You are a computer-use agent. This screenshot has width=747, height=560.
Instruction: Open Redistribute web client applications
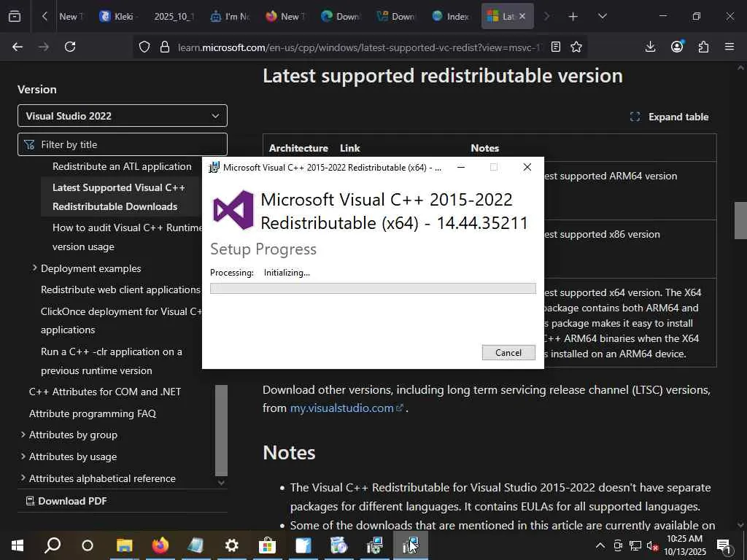coord(120,289)
